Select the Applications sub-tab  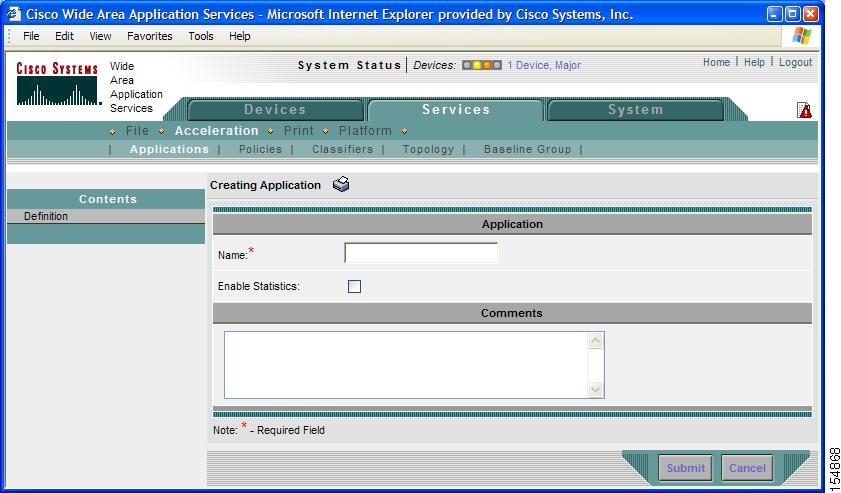[x=169, y=149]
